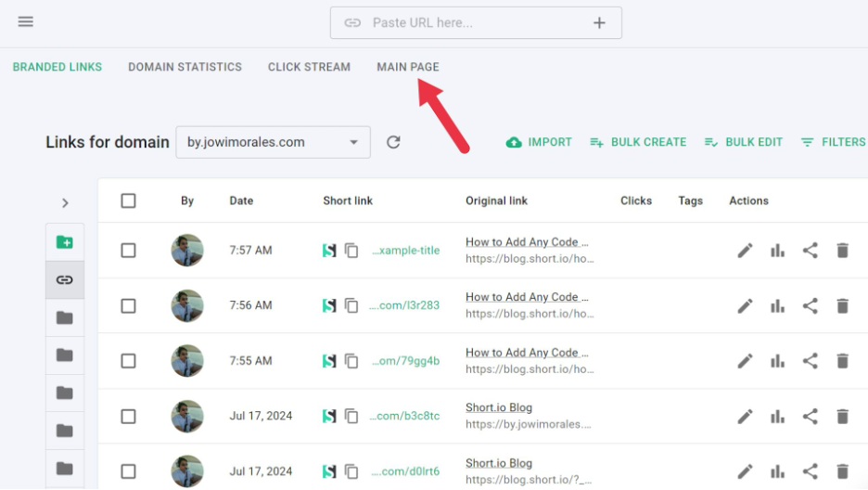Copy the com/d0lrt6 short link
Image resolution: width=868 pixels, height=490 pixels.
pyautogui.click(x=351, y=471)
